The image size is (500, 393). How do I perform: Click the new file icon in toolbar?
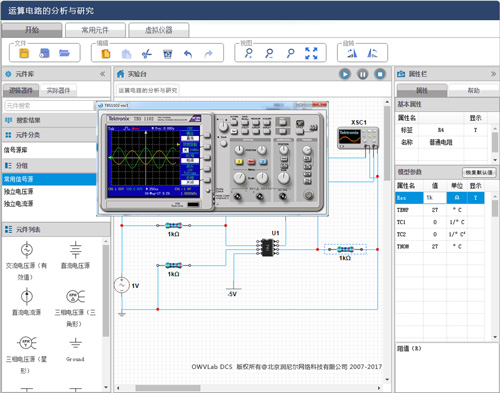pyautogui.click(x=24, y=53)
